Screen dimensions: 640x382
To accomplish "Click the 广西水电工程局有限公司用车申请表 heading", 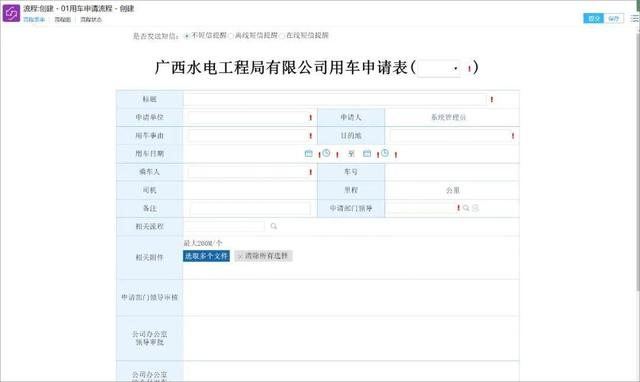I will coord(281,68).
